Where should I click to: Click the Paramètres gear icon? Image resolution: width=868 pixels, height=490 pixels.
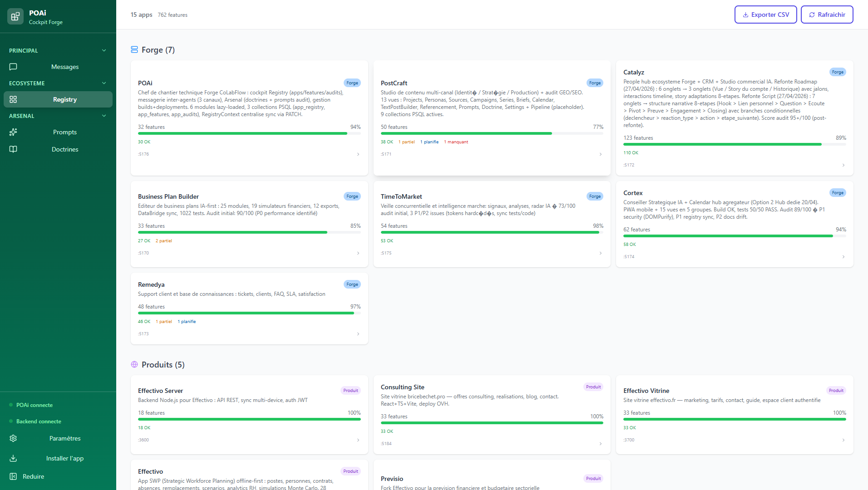(13, 438)
